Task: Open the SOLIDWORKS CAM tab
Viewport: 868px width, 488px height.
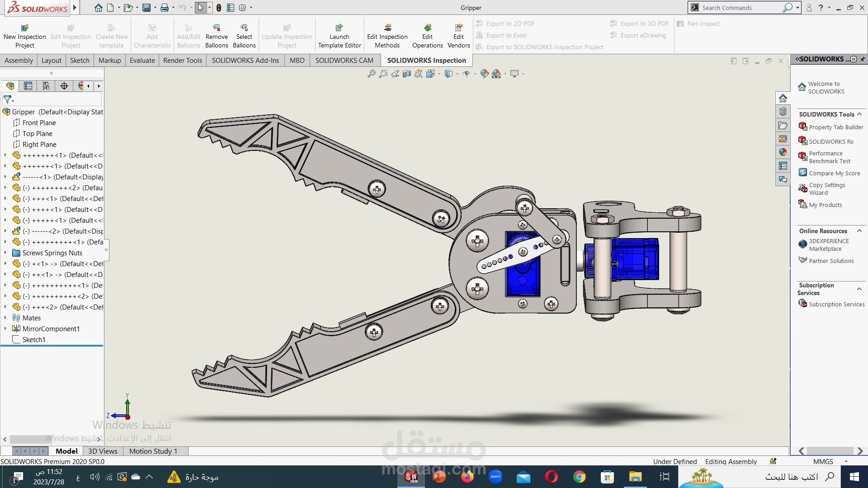Action: (344, 61)
